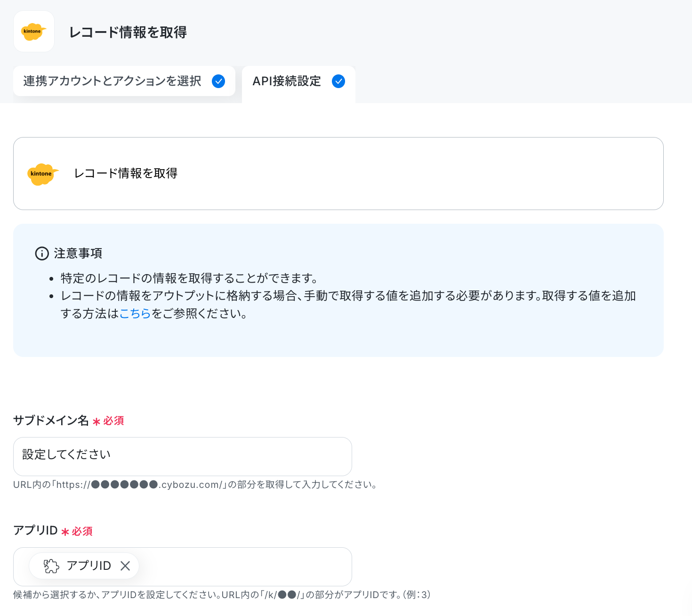Viewport: 692px width, 616px height.
Task: Click the サブドメイン名 field label
Action: (51, 420)
